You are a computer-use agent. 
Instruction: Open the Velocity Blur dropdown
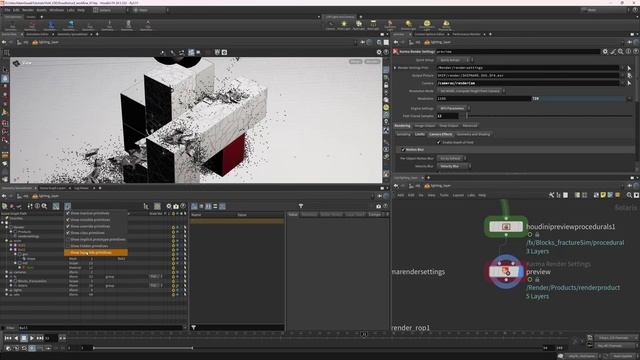454,166
